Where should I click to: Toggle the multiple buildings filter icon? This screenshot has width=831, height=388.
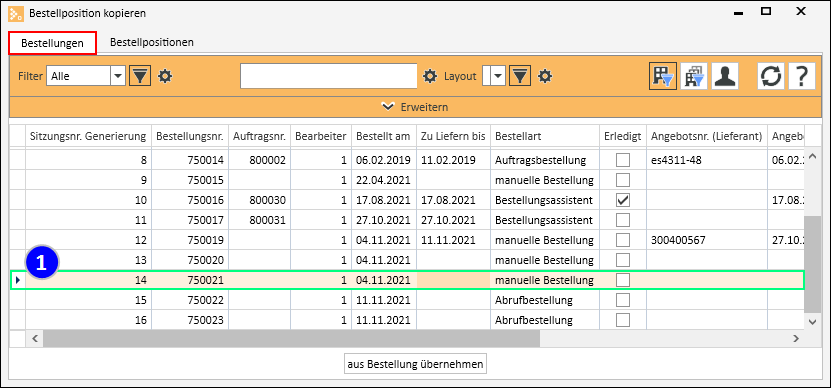point(694,76)
